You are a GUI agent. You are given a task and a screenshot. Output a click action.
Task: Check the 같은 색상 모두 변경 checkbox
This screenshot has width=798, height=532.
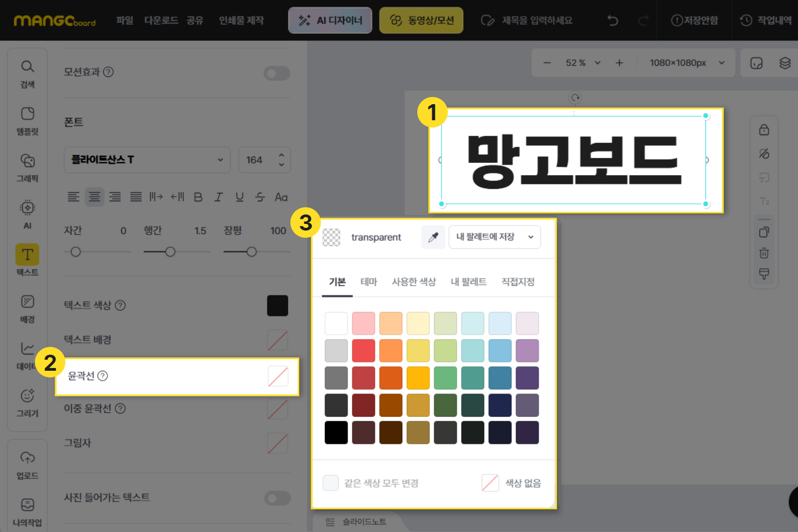pyautogui.click(x=331, y=483)
